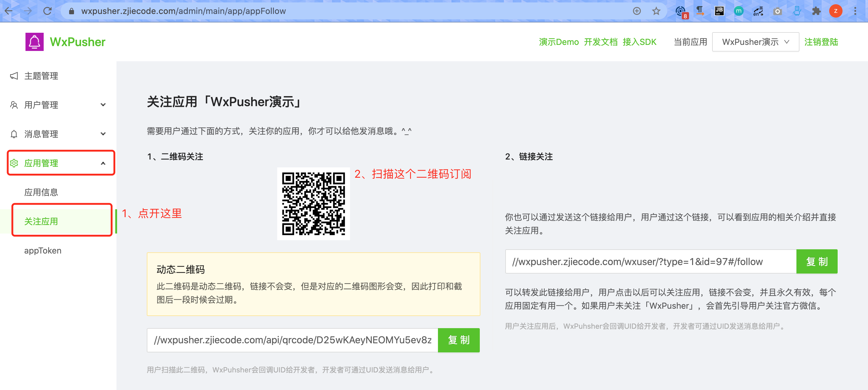Select the 主题管理 megaphone icon
Image resolution: width=868 pixels, height=390 pixels.
(14, 76)
